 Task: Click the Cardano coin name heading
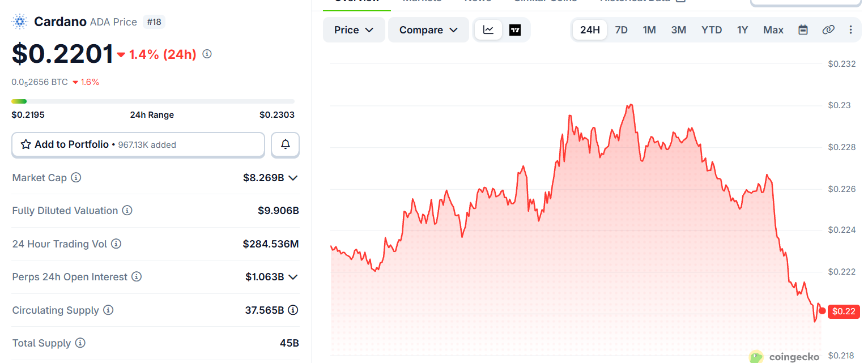pos(60,22)
